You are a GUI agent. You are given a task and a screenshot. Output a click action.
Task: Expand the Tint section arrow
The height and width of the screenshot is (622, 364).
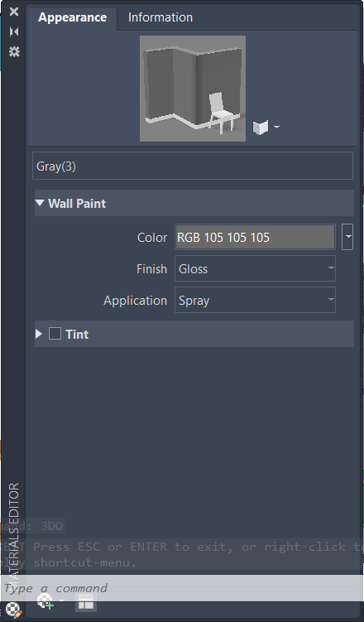38,334
